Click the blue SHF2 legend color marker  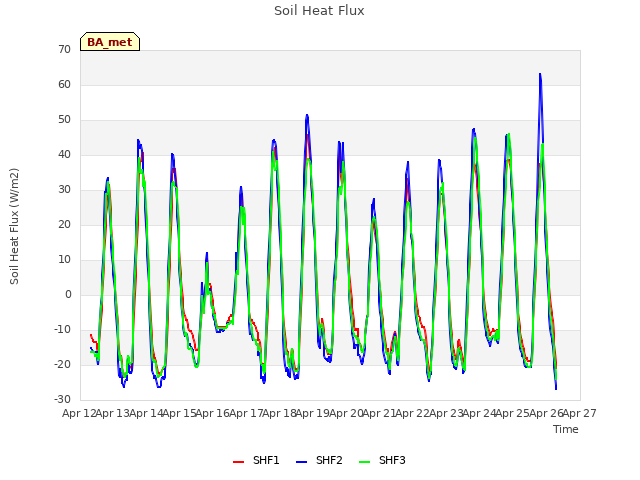coord(301,462)
